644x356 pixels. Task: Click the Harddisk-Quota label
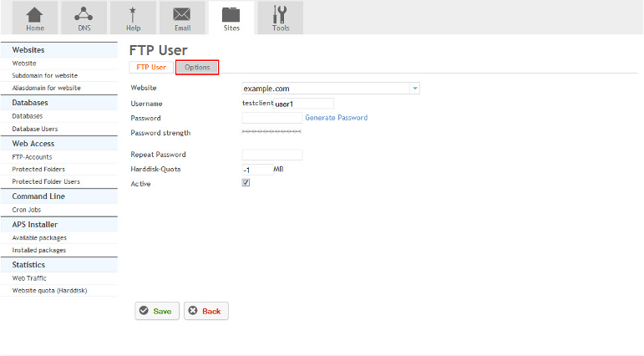point(155,169)
